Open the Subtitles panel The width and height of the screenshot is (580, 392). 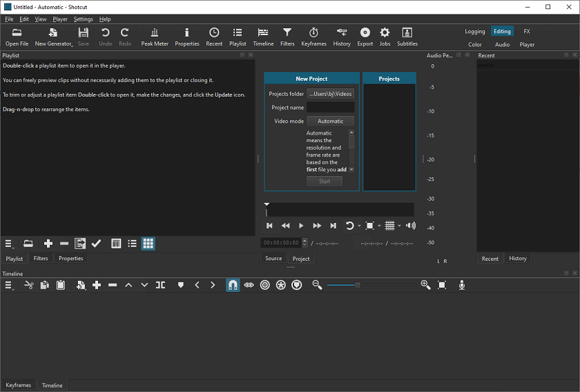point(407,37)
